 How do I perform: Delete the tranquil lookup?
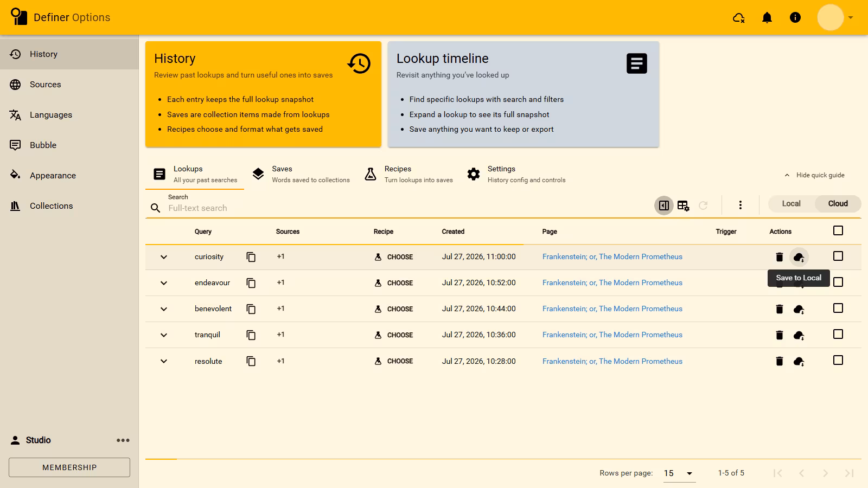[x=780, y=335]
